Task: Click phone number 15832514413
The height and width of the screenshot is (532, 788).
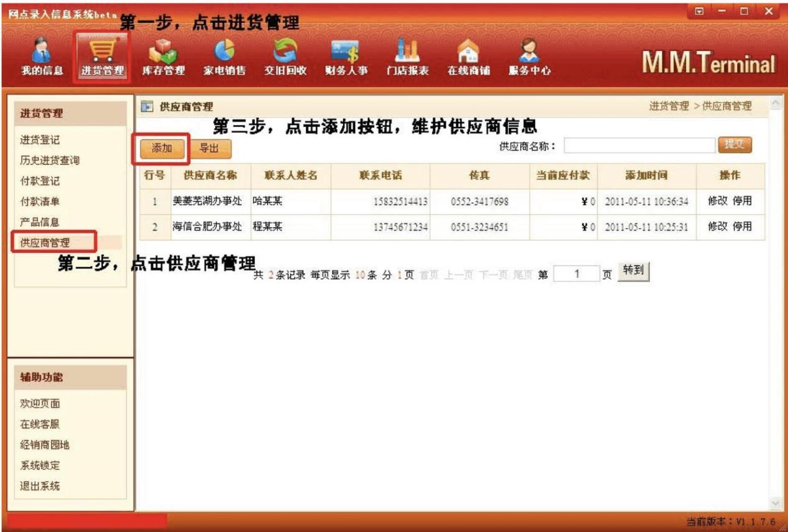Action: (400, 201)
